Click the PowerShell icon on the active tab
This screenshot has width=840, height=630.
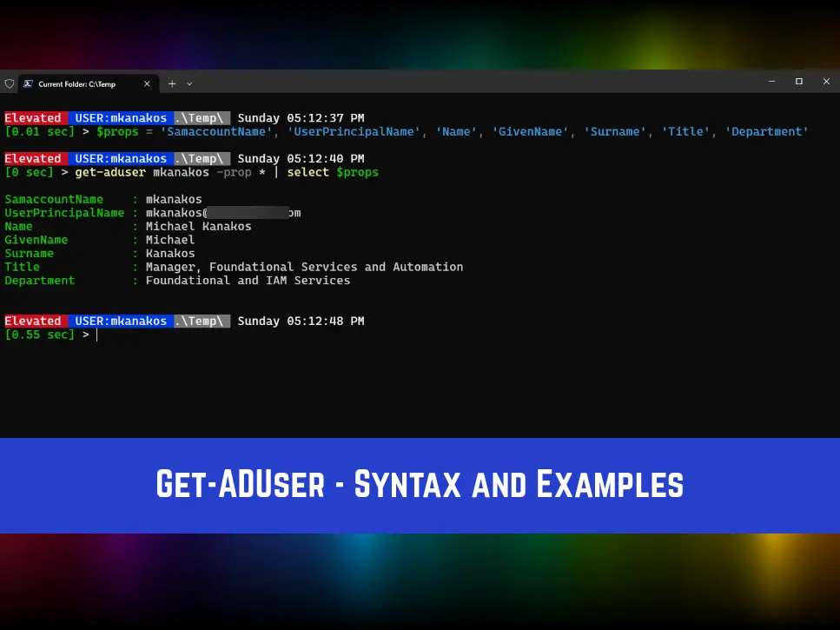tap(29, 83)
